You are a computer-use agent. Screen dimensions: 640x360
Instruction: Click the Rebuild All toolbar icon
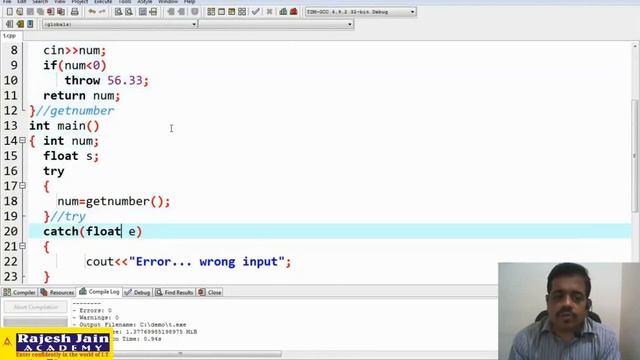coord(242,12)
